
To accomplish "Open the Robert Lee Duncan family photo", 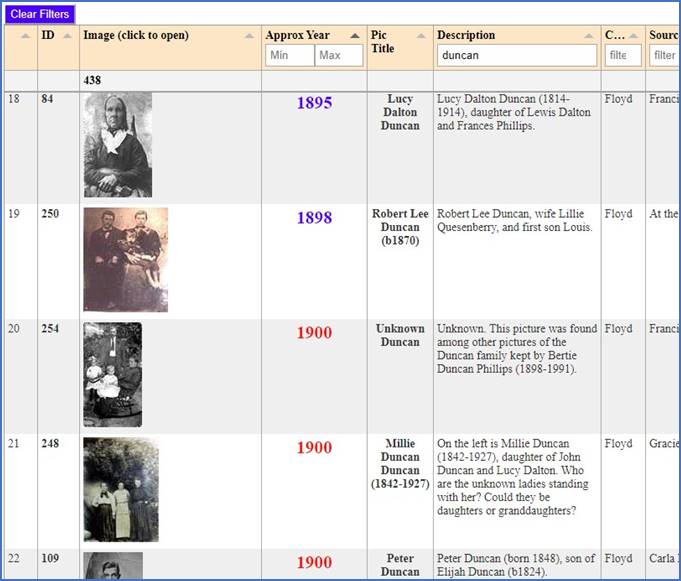I will tap(126, 260).
